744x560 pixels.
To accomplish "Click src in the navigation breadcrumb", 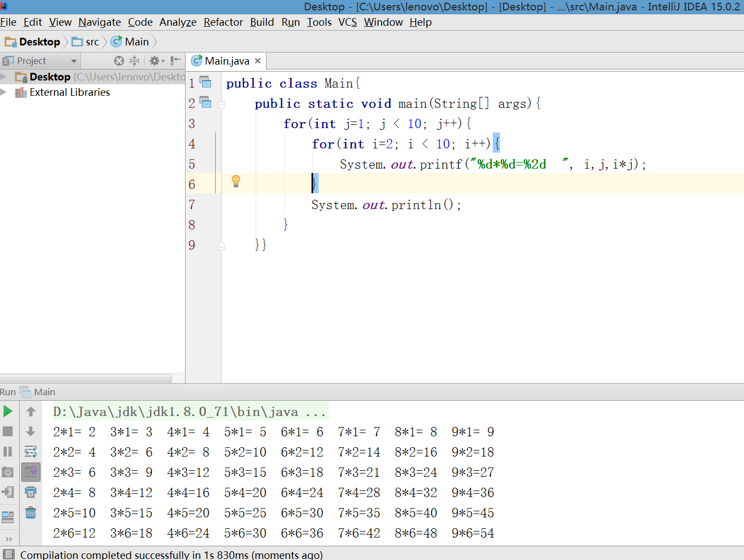I will pyautogui.click(x=86, y=42).
